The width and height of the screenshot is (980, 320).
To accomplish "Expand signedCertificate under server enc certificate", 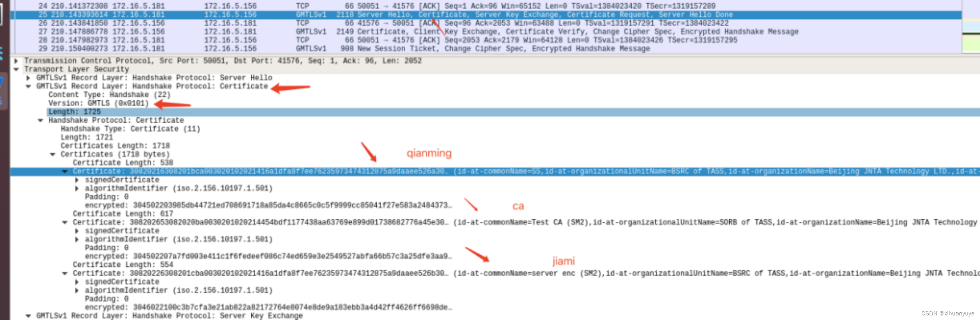I will [77, 282].
